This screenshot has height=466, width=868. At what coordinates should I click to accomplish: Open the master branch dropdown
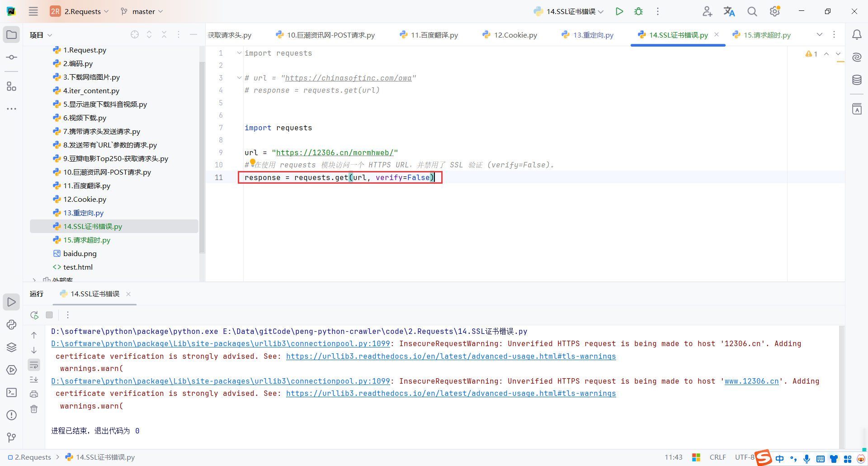click(x=142, y=11)
